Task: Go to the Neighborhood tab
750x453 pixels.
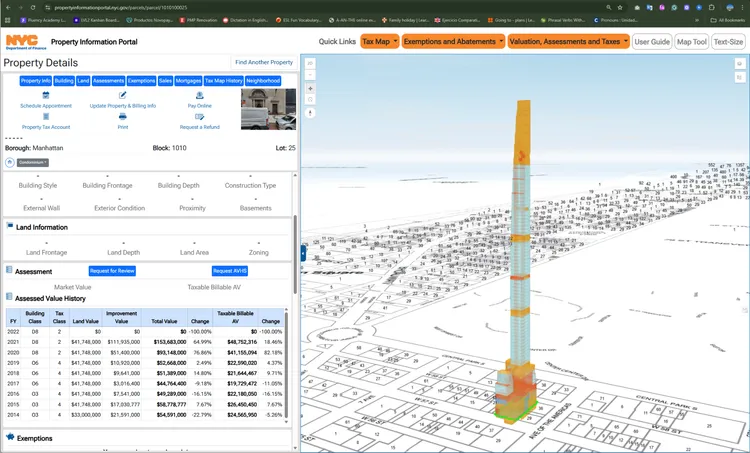Action: [x=263, y=80]
